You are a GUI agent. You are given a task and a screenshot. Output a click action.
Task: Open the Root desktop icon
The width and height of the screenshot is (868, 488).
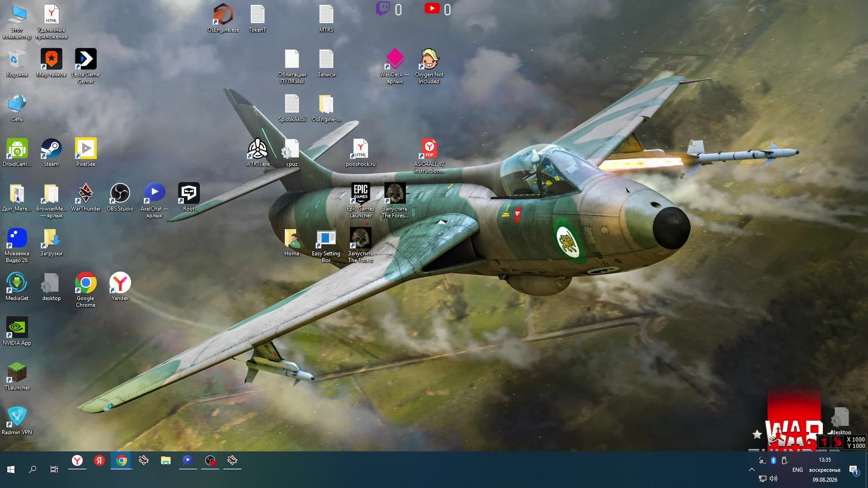pyautogui.click(x=189, y=197)
